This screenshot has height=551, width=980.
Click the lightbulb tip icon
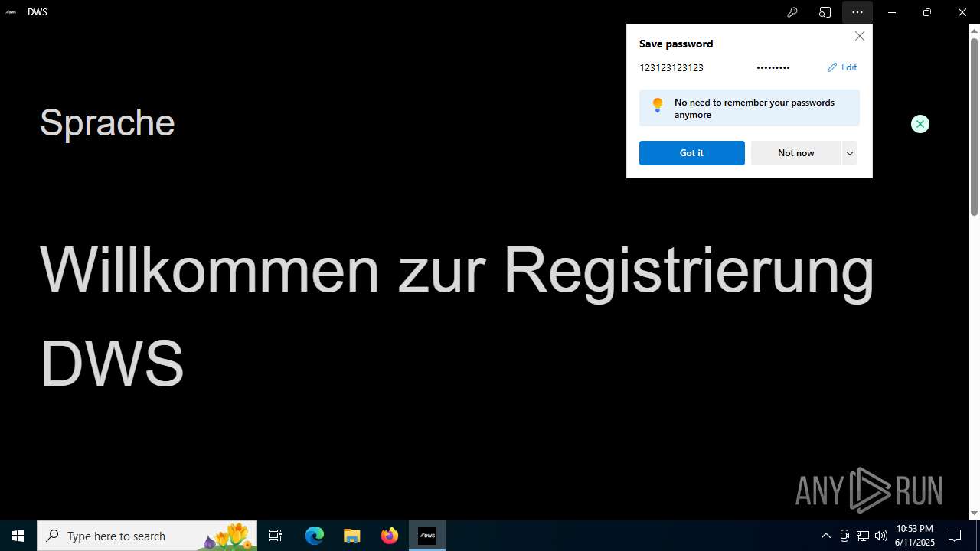(657, 106)
